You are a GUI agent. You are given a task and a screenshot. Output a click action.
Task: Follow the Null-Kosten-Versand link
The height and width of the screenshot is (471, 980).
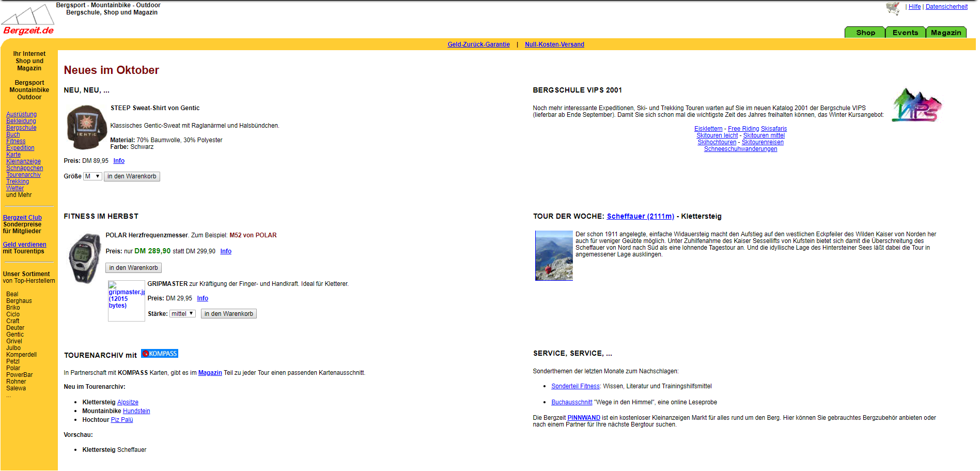(x=554, y=44)
